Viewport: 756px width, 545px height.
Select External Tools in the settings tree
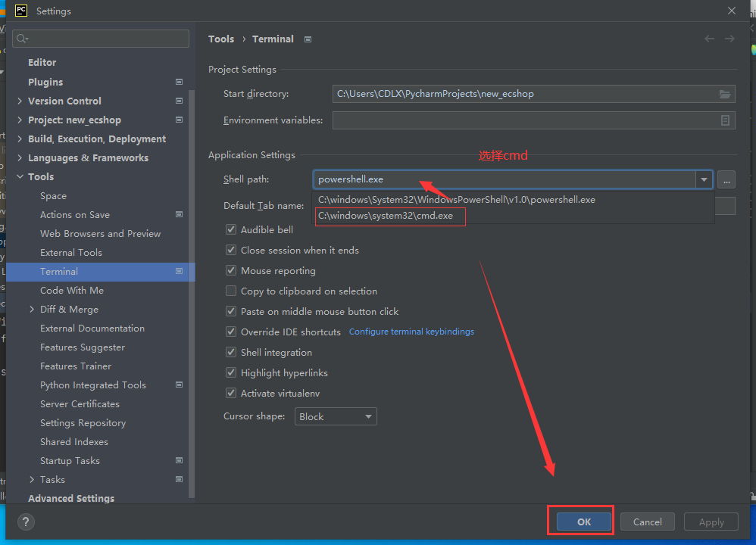tap(71, 253)
